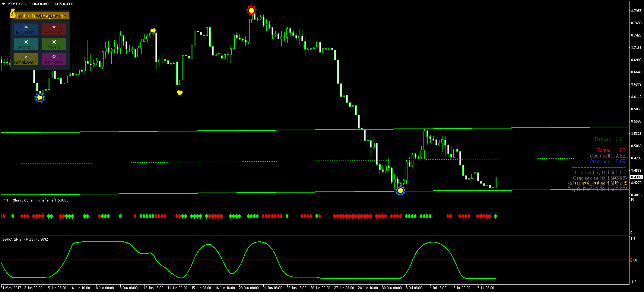Image resolution: width=644 pixels, height=292 pixels.
Task: Click the Sell 0.01 button
Action: click(54, 30)
